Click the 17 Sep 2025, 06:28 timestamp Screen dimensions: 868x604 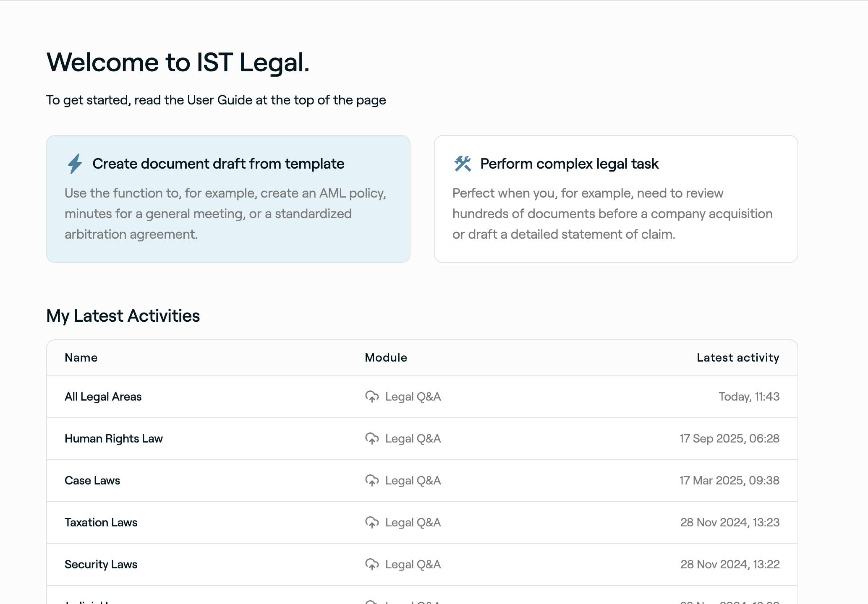point(729,438)
